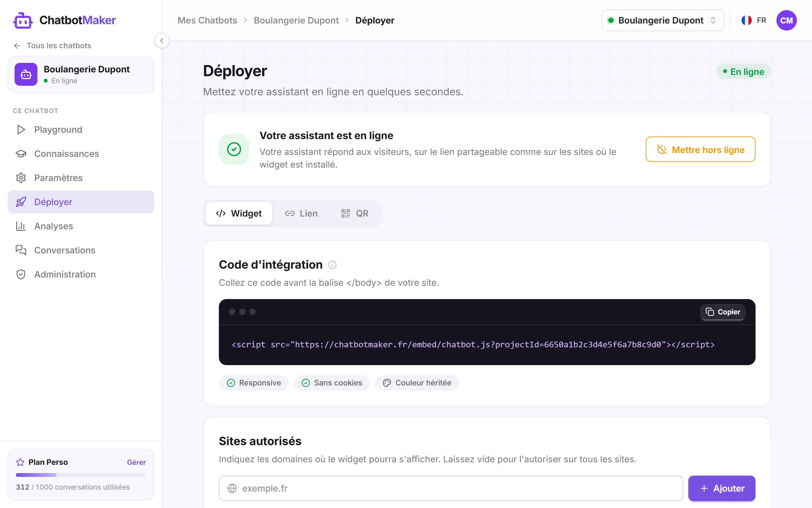812x508 pixels.
Task: Copy the embed code with Copier
Action: (723, 312)
